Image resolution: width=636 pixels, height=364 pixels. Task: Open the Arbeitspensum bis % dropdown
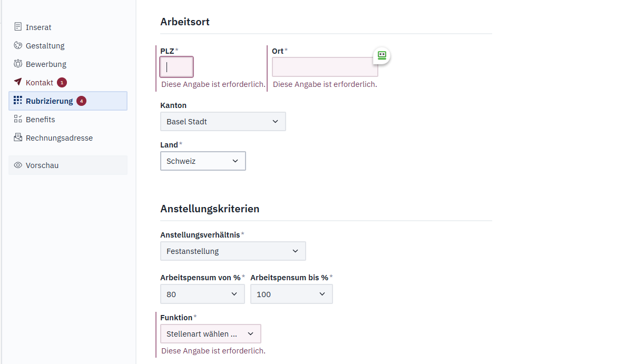pos(291,293)
